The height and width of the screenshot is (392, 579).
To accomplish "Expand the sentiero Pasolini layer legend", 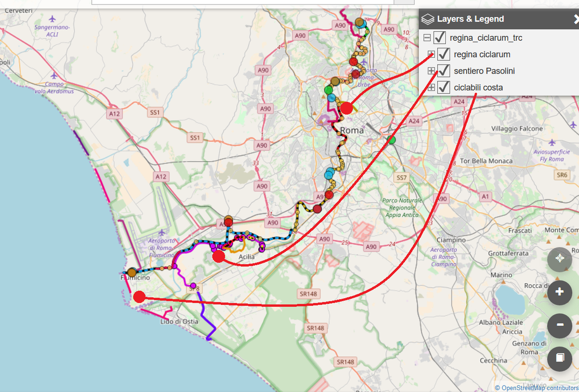I will point(431,71).
